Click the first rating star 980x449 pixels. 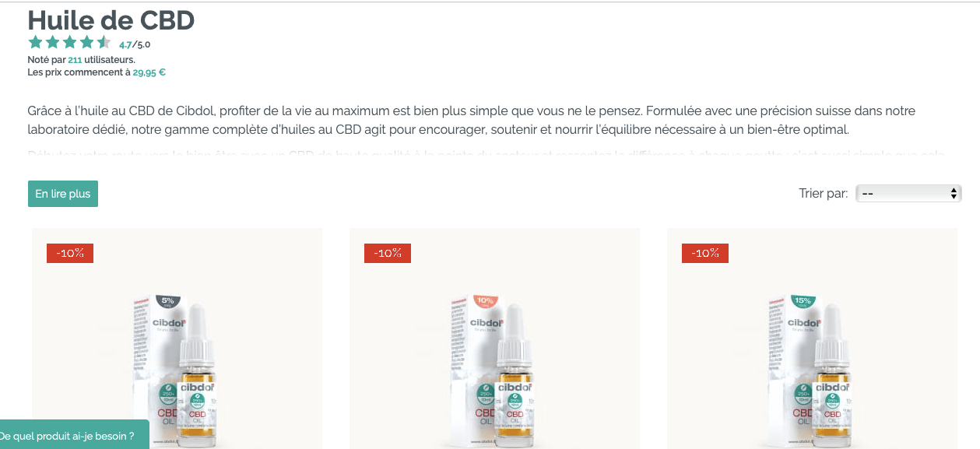[x=35, y=43]
